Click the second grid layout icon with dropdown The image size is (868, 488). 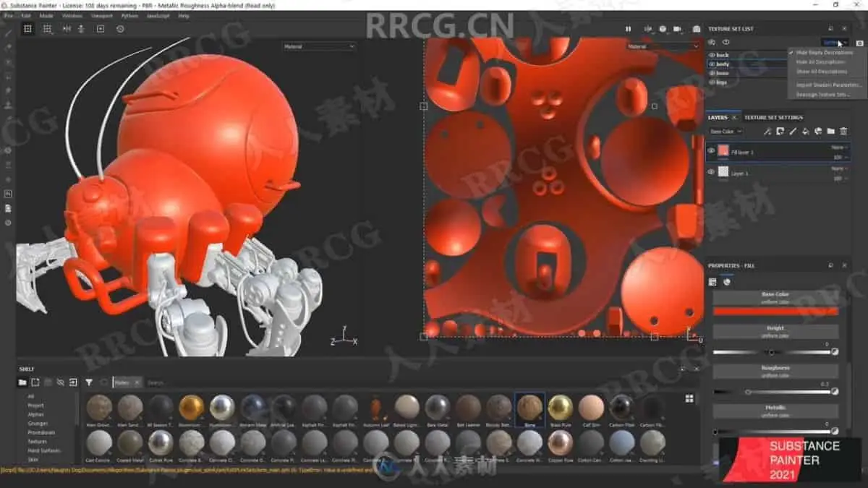48,29
